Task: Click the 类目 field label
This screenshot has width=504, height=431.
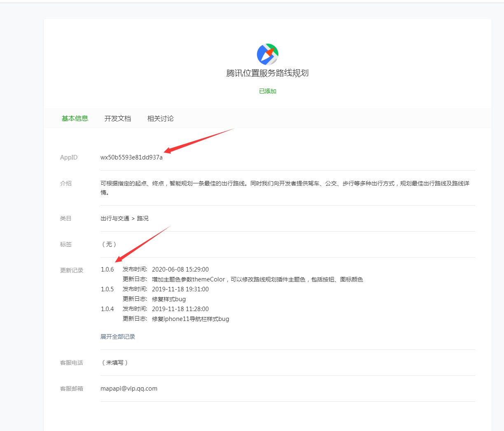Action: [x=66, y=218]
